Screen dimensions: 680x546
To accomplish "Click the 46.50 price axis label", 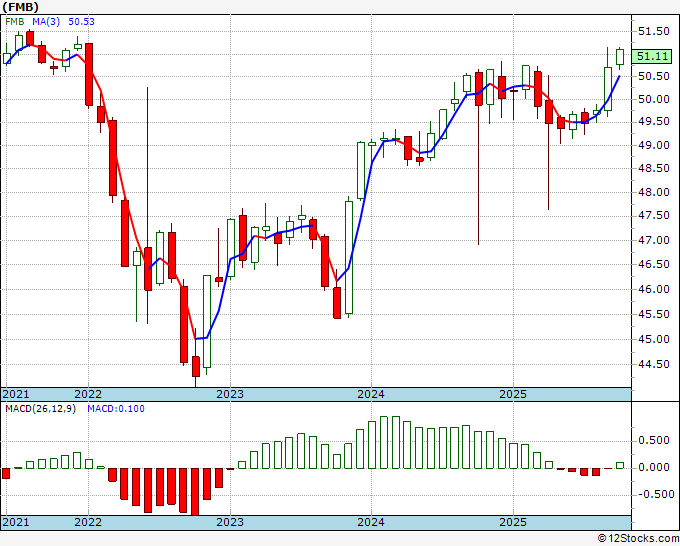I will (654, 264).
